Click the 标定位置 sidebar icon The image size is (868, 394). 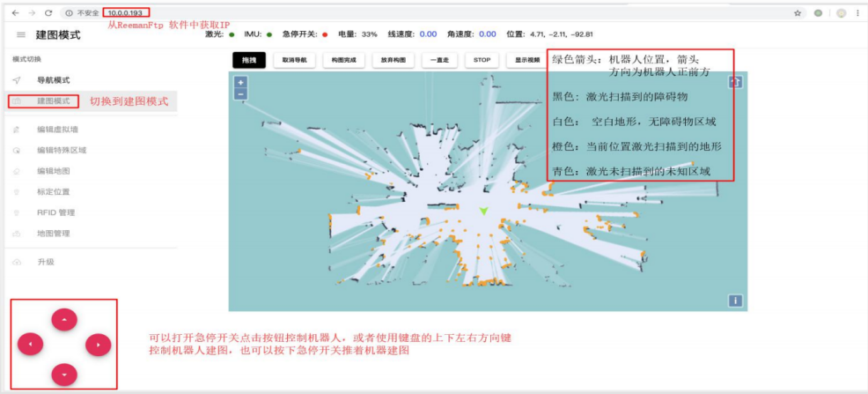17,192
